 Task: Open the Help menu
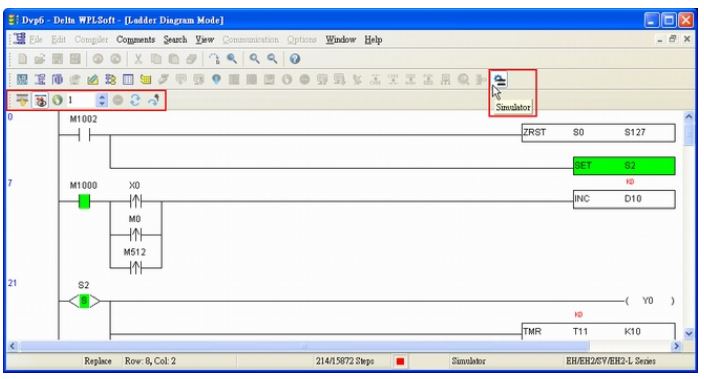point(373,40)
